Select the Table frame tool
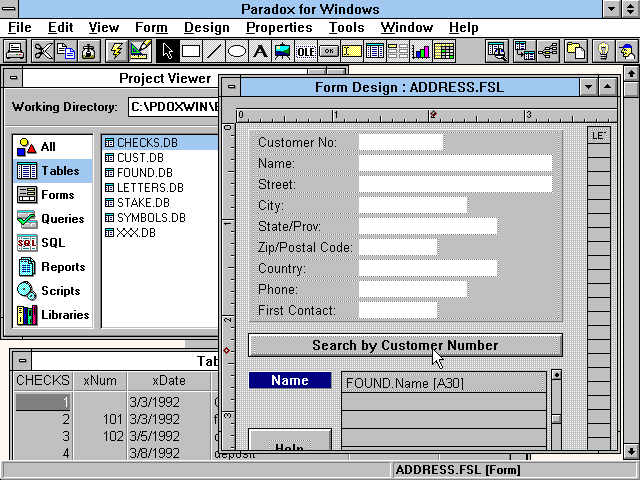 375,51
